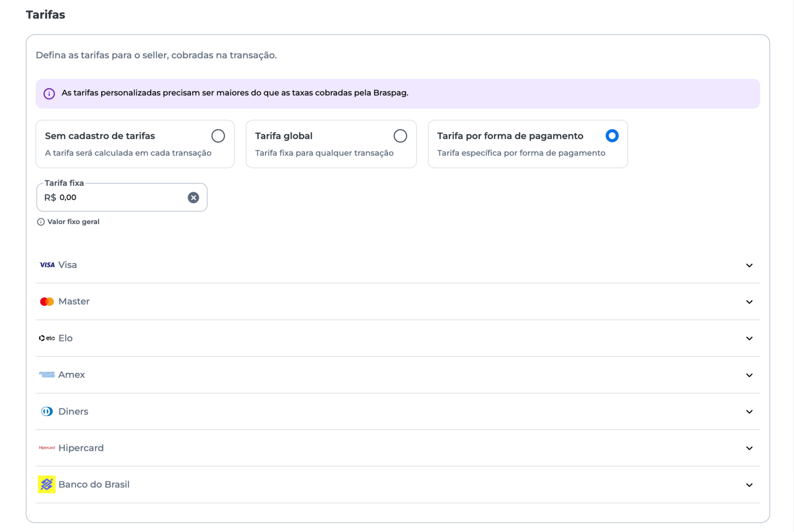Select Sem cadastro de tarifas radio
Viewport: 794px width, 532px height.
coord(218,136)
